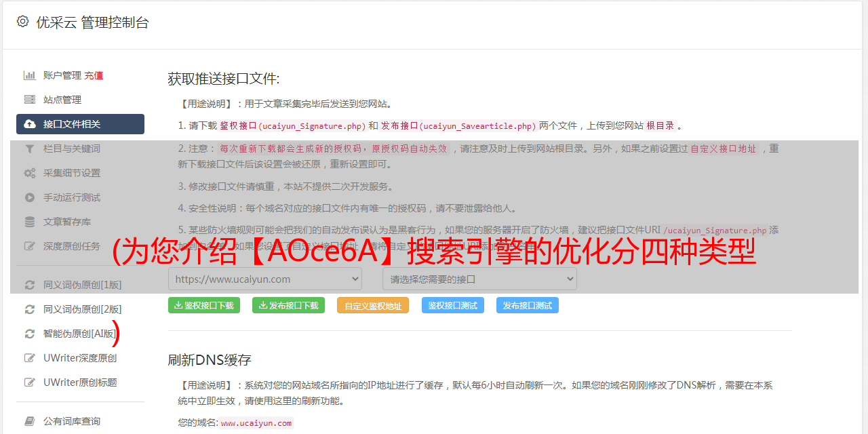Screen dimensions: 868x434
Task: Click the 刷新DNS缓存 heading
Action: point(210,359)
